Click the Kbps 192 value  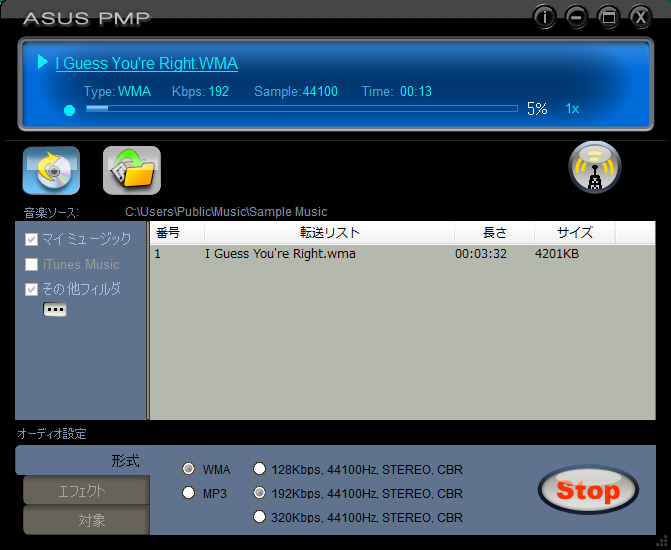tap(219, 91)
